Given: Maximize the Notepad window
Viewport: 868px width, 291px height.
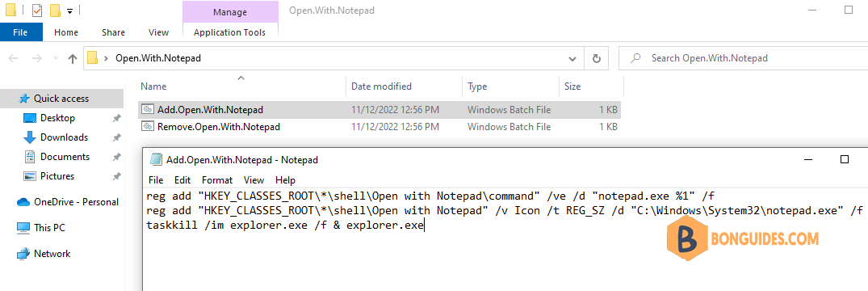Looking at the screenshot, I should (x=845, y=159).
